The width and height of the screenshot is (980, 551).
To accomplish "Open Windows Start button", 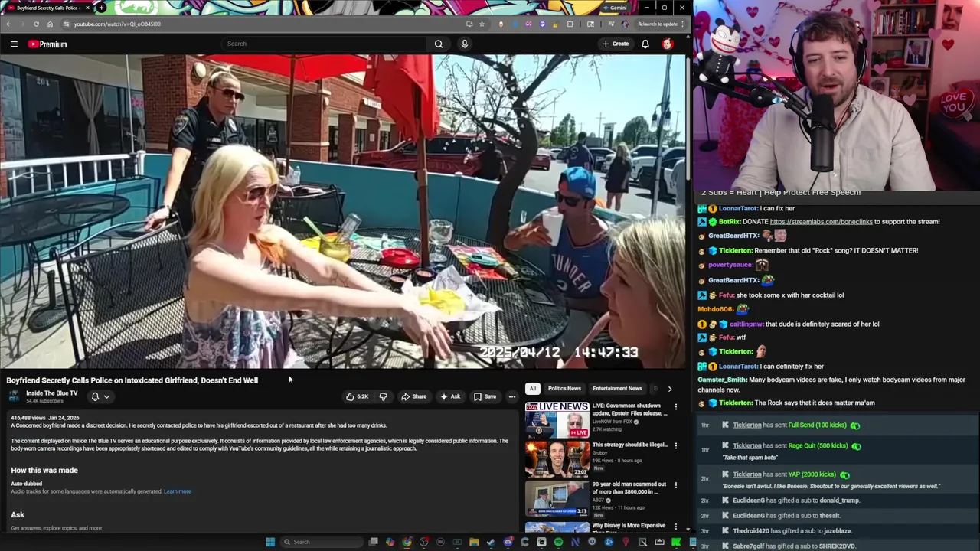I will pyautogui.click(x=270, y=542).
